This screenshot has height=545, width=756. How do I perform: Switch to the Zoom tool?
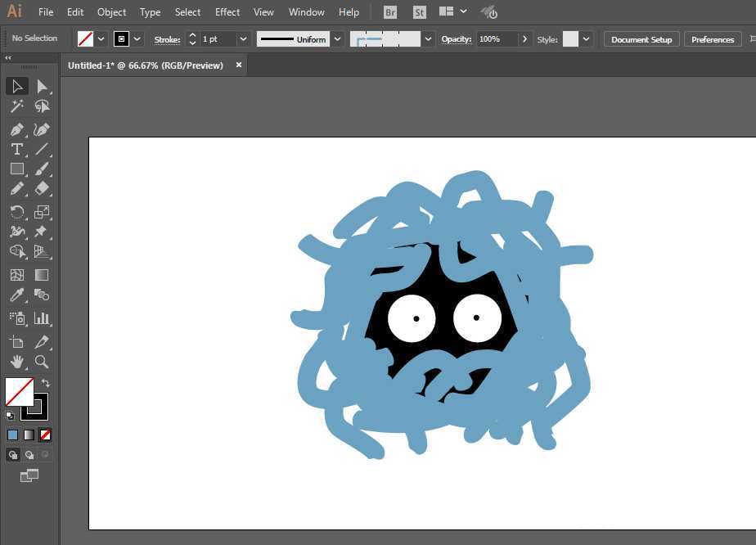[x=42, y=362]
